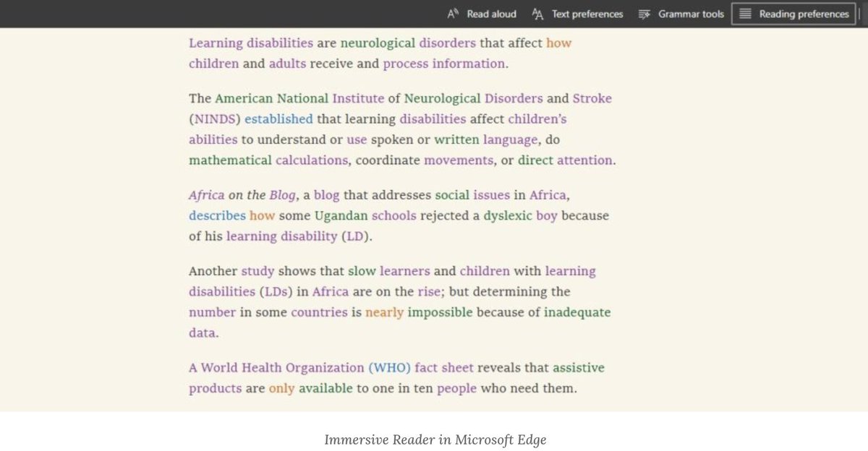Image resolution: width=868 pixels, height=451 pixels.
Task: Click the Read aloud speaker icon
Action: click(454, 14)
